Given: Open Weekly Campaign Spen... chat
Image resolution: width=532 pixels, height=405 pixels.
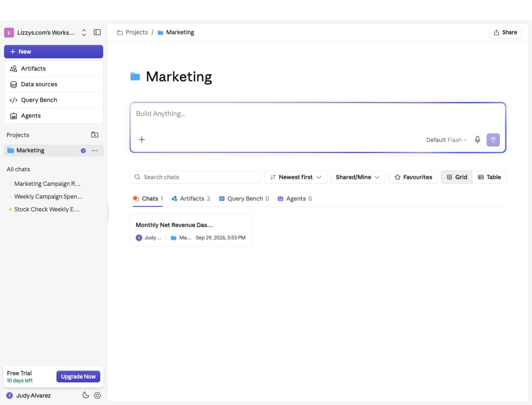Looking at the screenshot, I should [x=48, y=197].
